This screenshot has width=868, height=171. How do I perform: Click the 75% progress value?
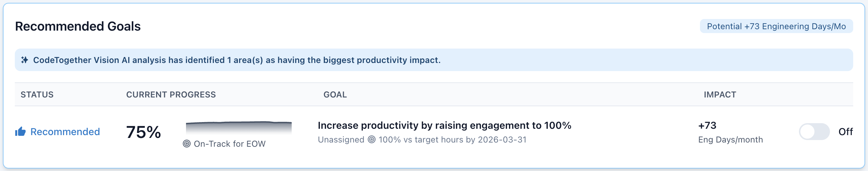point(144,132)
